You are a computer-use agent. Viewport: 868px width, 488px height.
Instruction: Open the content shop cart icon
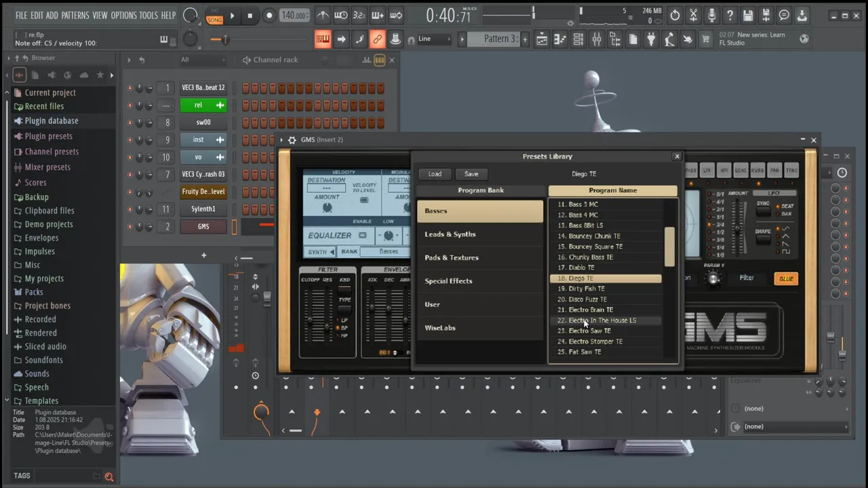[x=706, y=39]
